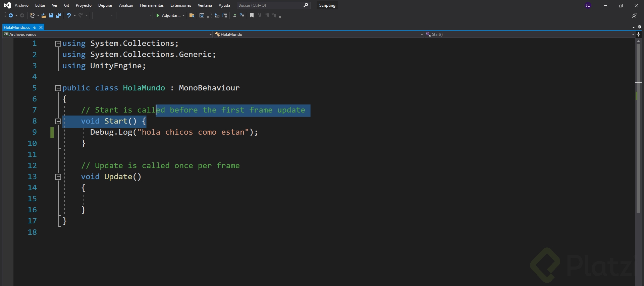Click the redo arrow icon

[x=80, y=15]
